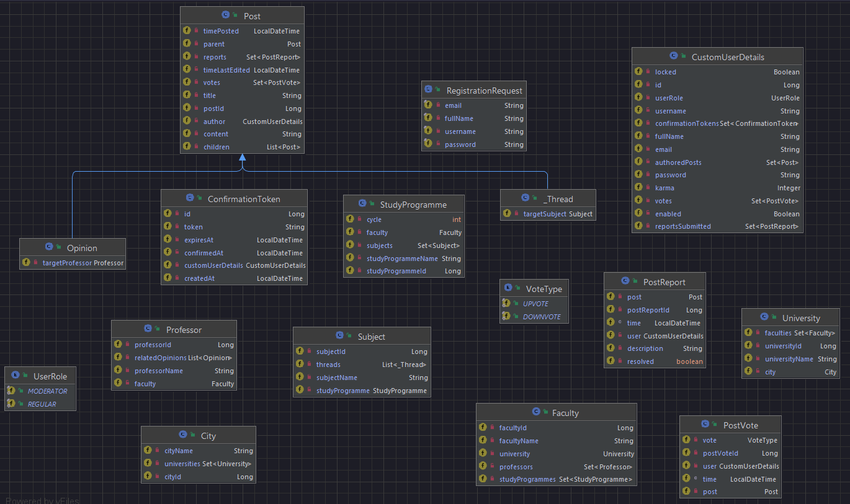Click the enum icon beside VoteType title
This screenshot has width=850, height=504.
pos(509,289)
